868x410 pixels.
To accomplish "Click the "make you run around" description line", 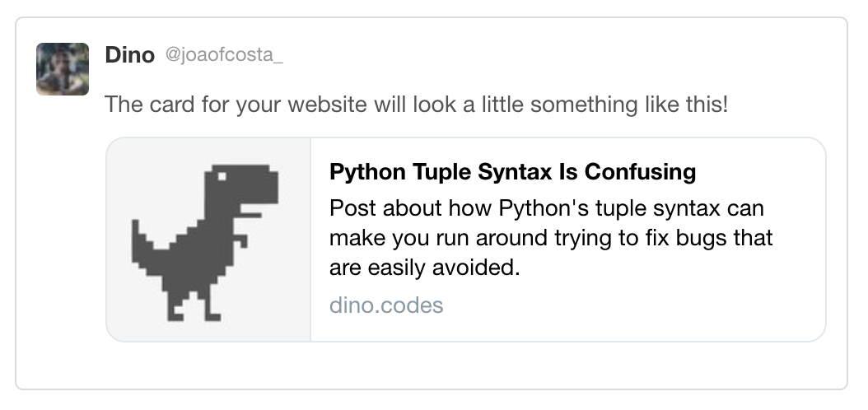I will point(551,238).
